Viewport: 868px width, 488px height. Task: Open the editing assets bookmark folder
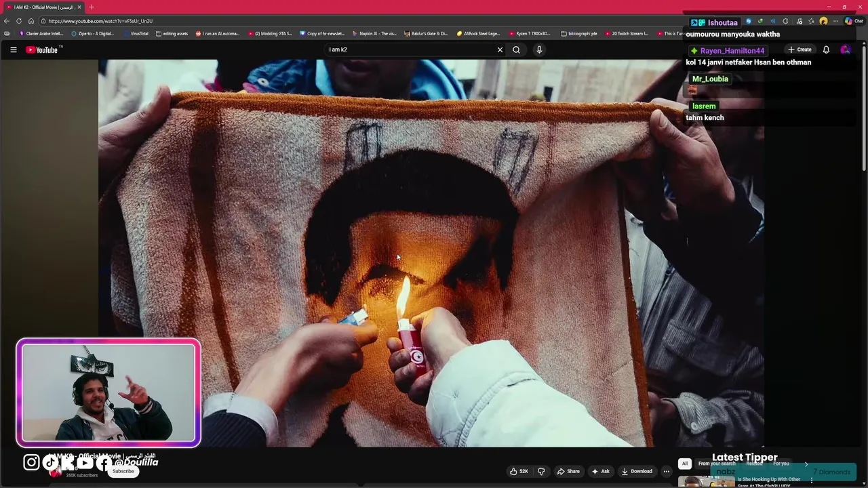[172, 33]
